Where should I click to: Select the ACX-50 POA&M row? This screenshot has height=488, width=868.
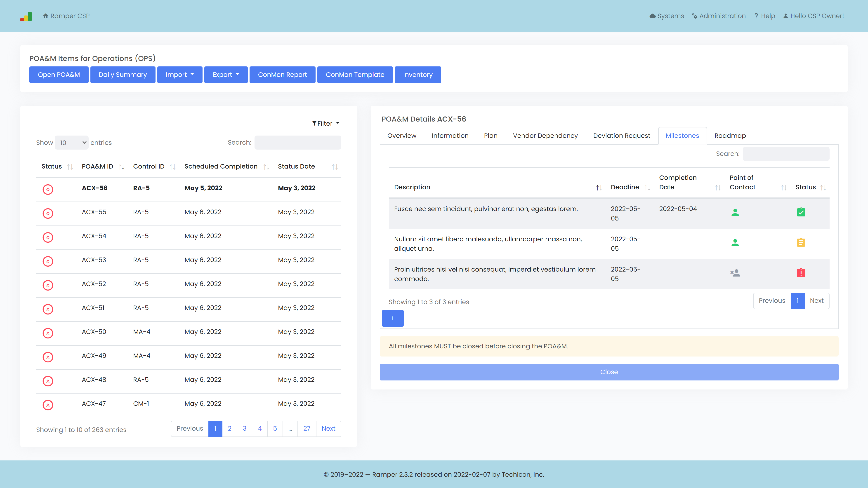[x=188, y=333]
